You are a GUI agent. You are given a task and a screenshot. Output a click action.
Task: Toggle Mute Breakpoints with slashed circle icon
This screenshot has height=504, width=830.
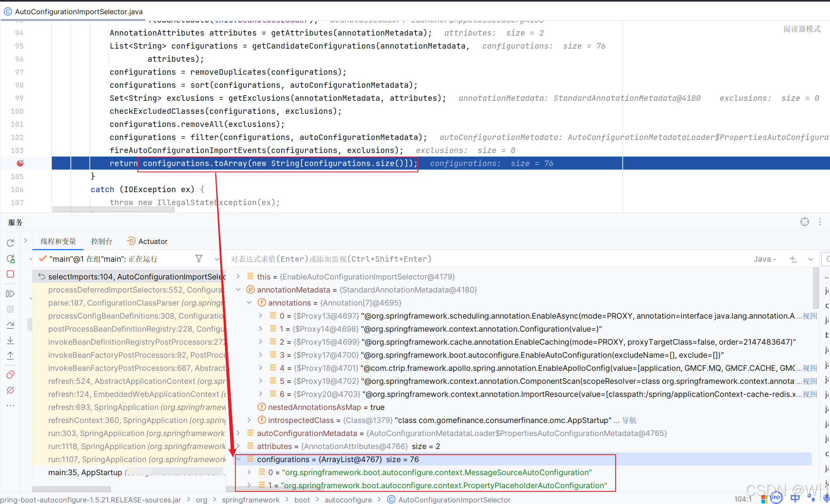pyautogui.click(x=10, y=390)
